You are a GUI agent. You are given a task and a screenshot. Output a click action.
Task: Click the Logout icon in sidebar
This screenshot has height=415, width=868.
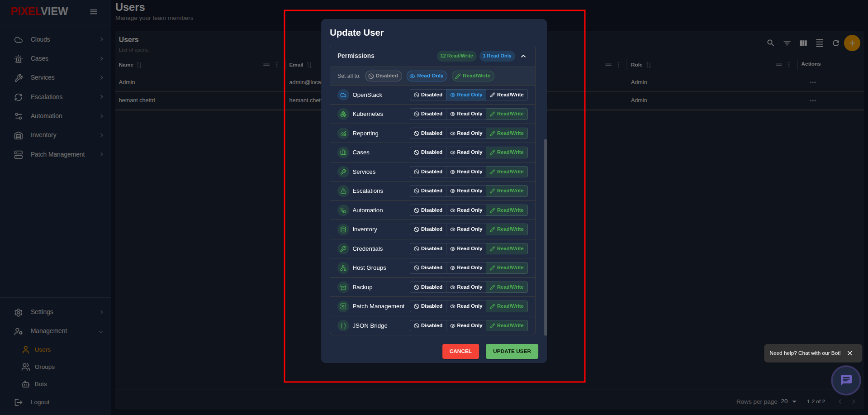19,402
